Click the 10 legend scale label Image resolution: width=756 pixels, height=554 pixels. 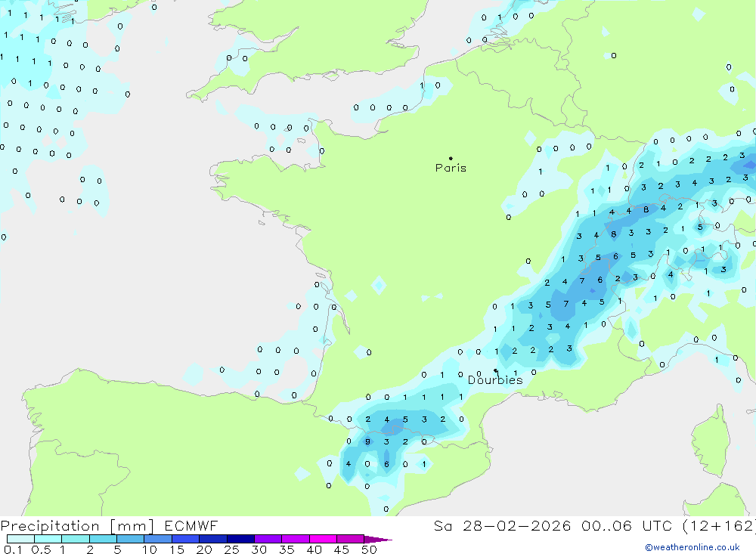pos(150,549)
